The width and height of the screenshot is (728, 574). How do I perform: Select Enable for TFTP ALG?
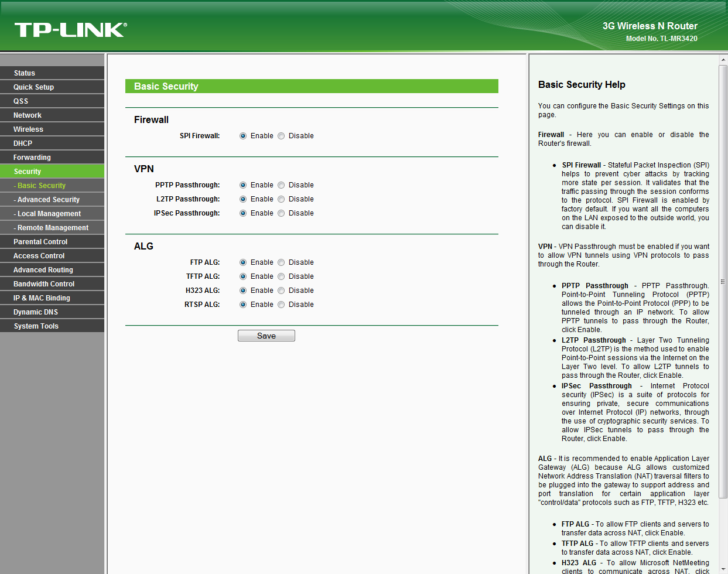pos(243,276)
